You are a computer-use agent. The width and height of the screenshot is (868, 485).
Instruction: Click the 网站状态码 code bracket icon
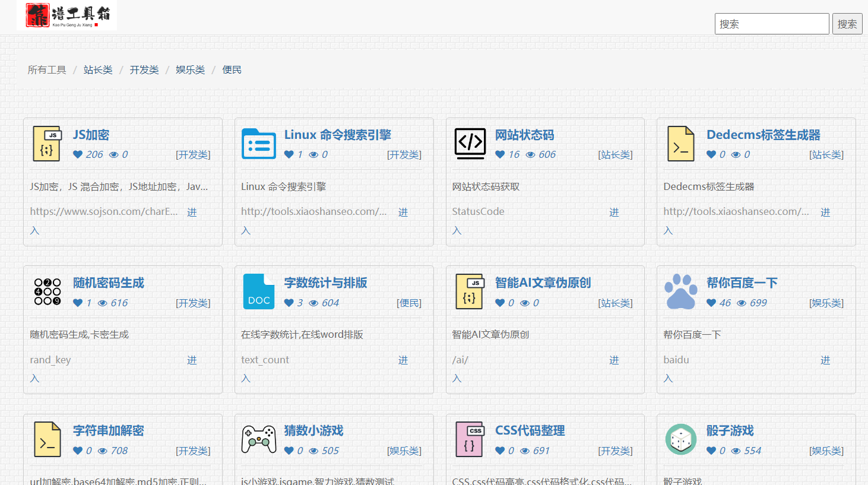470,144
